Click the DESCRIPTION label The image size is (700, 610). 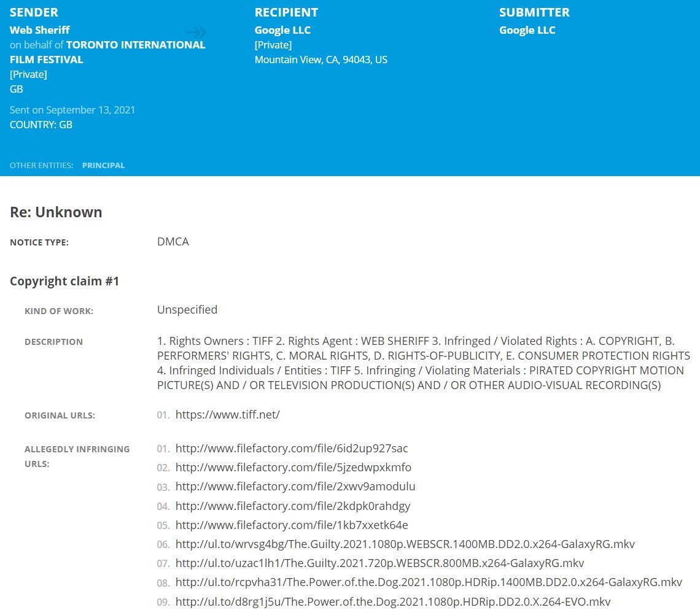53,342
